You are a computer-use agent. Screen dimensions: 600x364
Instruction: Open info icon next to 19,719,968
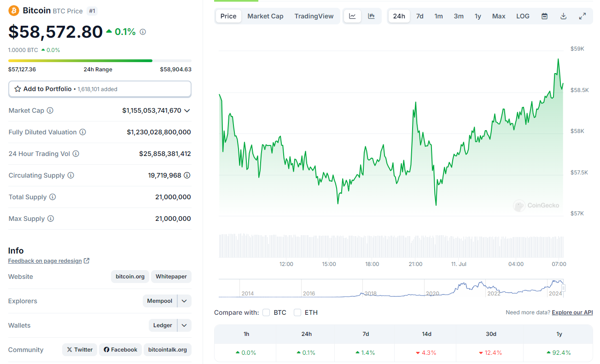pyautogui.click(x=187, y=175)
